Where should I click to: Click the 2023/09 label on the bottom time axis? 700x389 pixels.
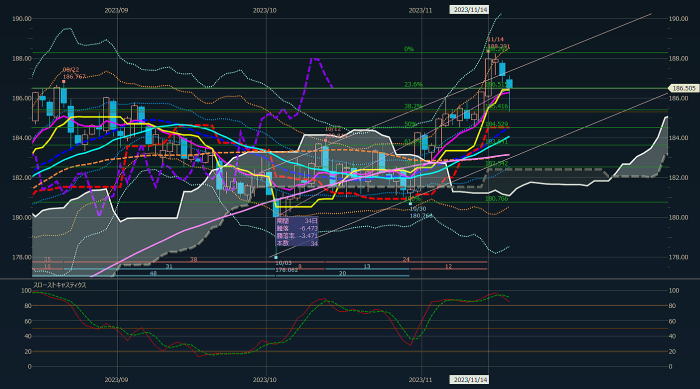click(116, 380)
